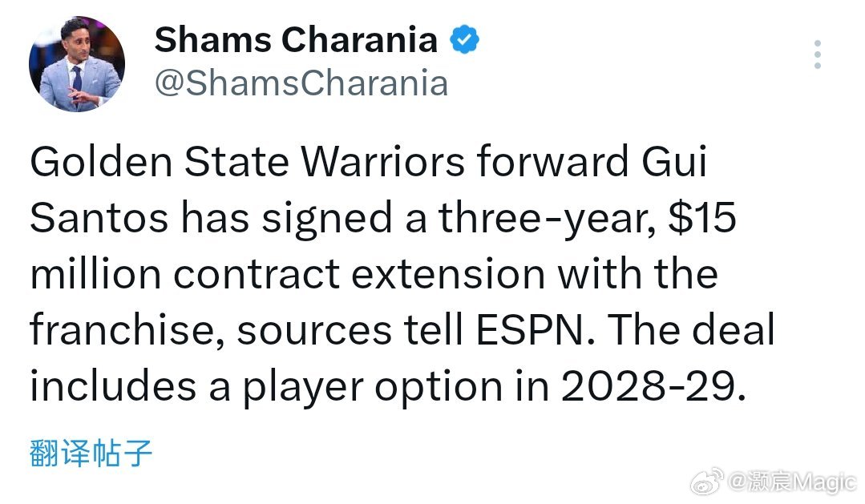Click the @ShamsCharania handle
Viewport: 865px width, 504px height.
click(x=301, y=83)
